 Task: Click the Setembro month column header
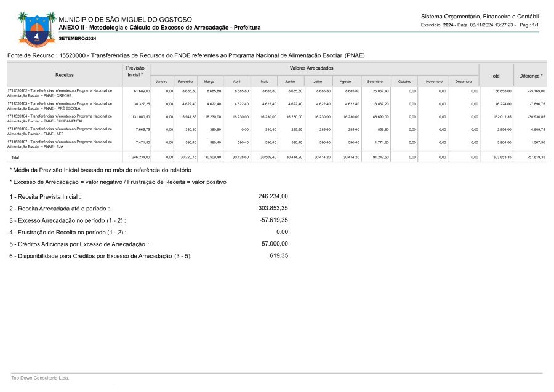click(375, 81)
